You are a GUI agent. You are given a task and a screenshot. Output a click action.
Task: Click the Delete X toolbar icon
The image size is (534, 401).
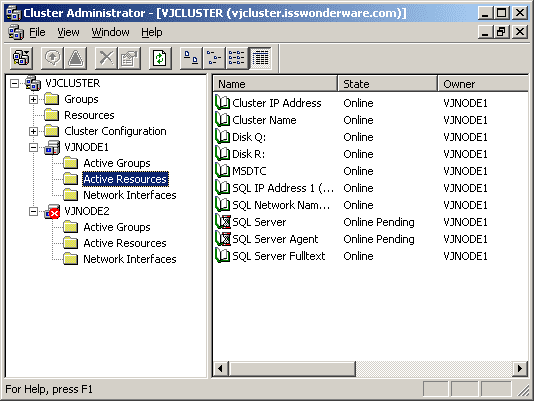(x=106, y=58)
